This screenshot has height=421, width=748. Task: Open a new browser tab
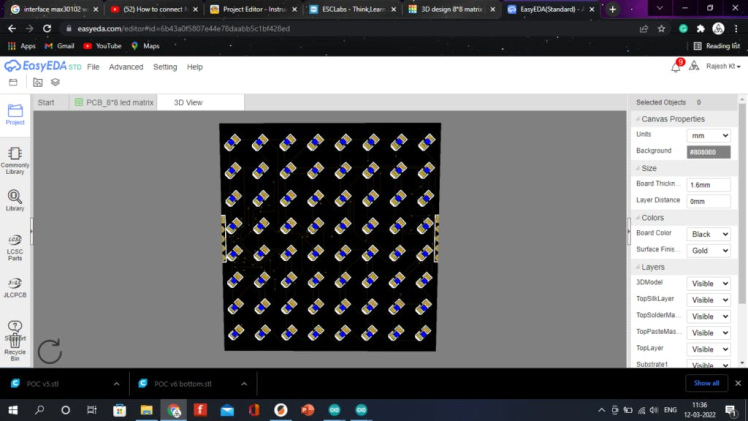(613, 9)
